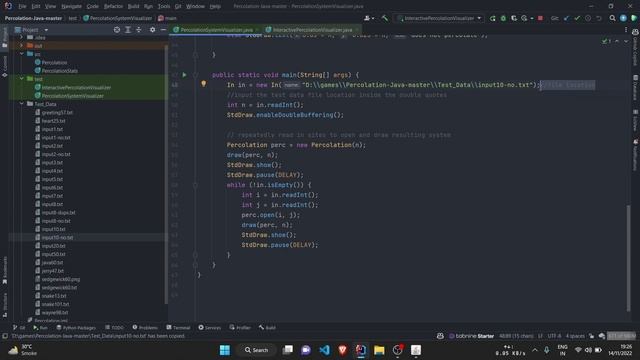Click Collapse All in Project panel
The image size is (640, 360).
pos(139,30)
